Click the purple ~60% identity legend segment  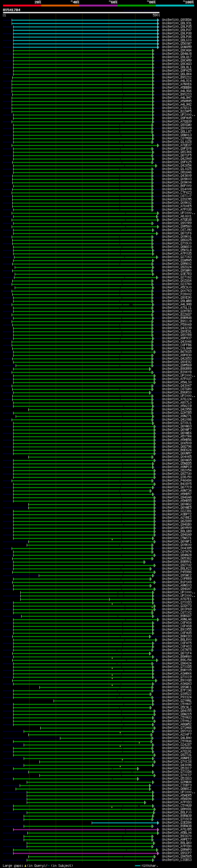click(98, 6)
